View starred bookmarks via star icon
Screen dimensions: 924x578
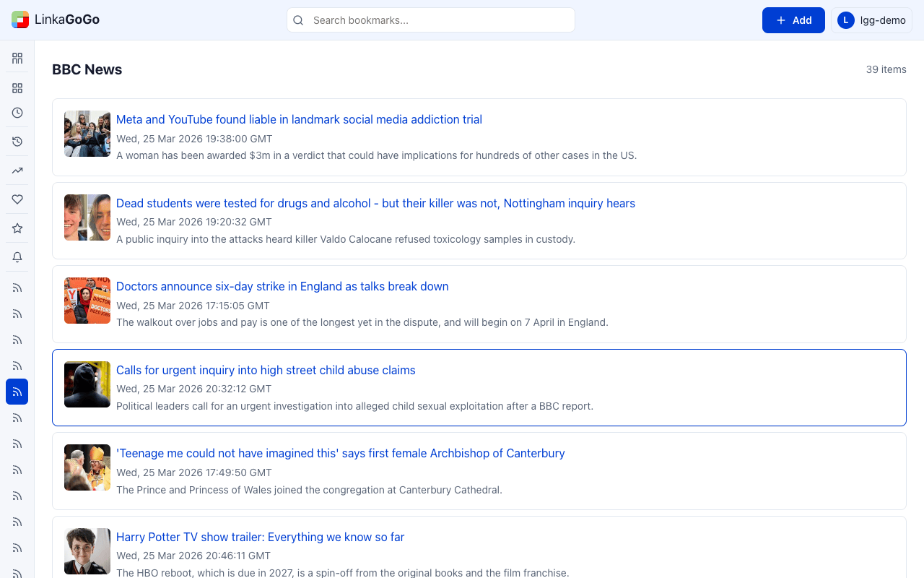17,228
